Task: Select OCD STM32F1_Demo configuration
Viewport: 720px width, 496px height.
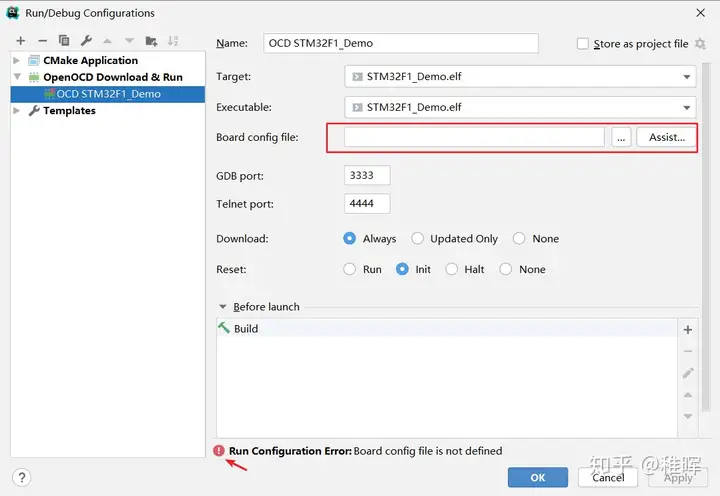Action: tap(108, 94)
